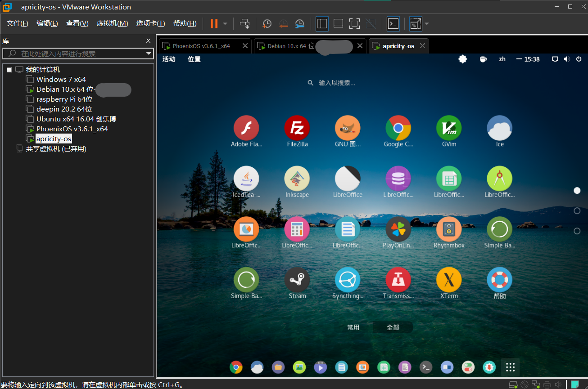
Task: Launch Transmission torrent client
Action: [398, 280]
